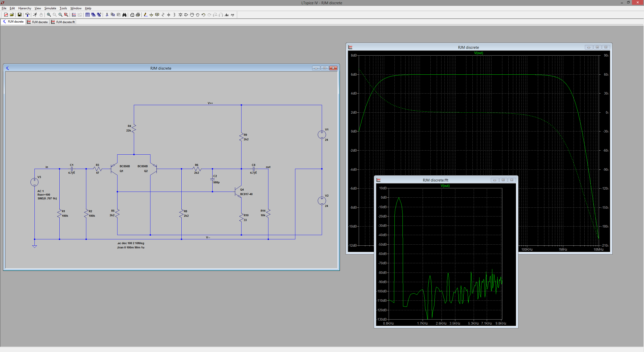Screen dimensions: 644x352
Task: Click the 'out' net label
Action: pos(268,167)
